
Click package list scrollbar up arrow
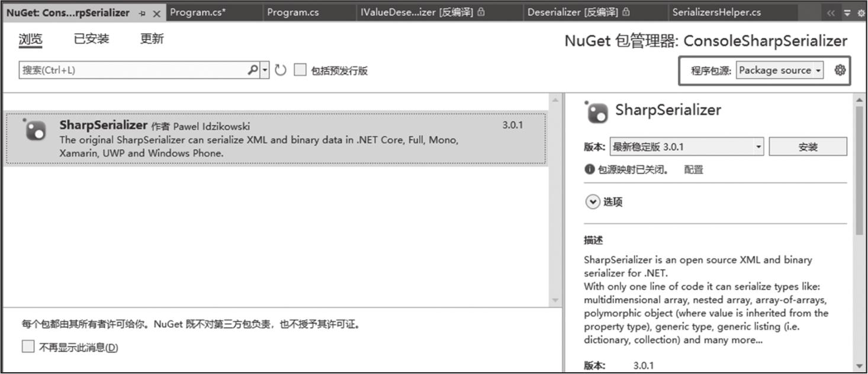coord(555,100)
